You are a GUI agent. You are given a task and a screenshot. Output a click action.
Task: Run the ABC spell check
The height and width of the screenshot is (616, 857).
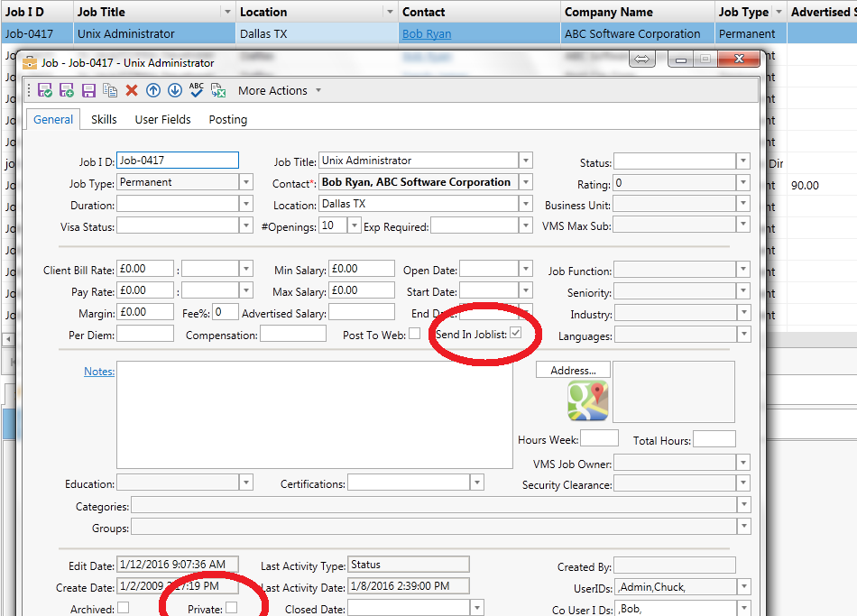click(x=197, y=90)
